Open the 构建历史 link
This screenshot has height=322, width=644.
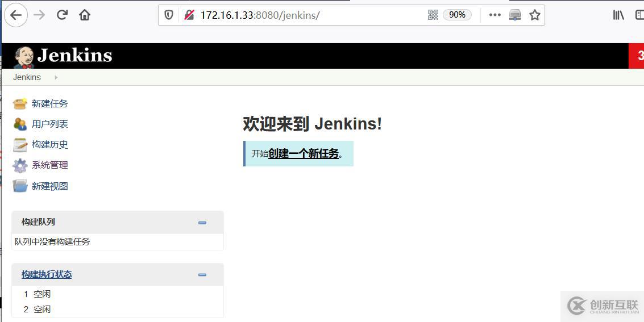[x=49, y=144]
